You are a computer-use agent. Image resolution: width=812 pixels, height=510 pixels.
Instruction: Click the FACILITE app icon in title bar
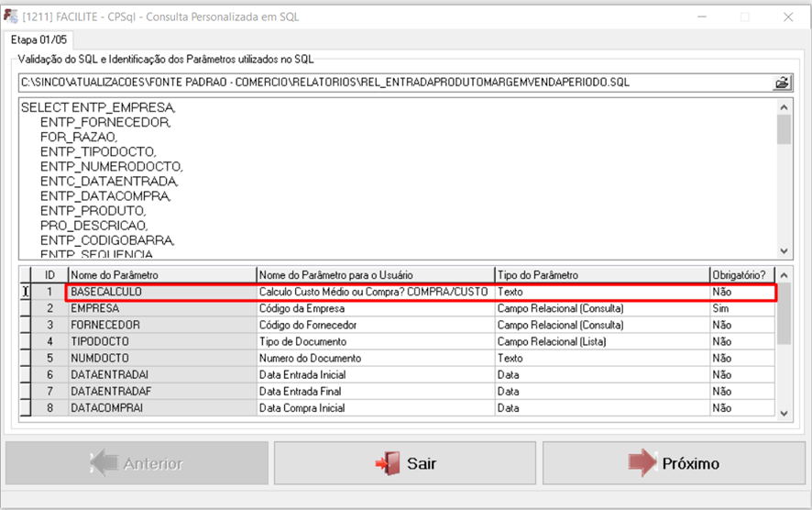coord(11,17)
